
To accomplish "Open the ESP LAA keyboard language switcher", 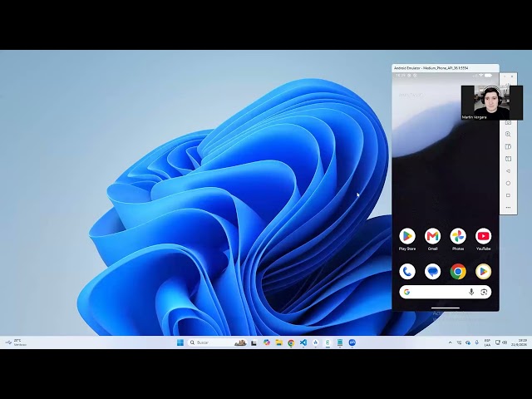I will coord(487,342).
